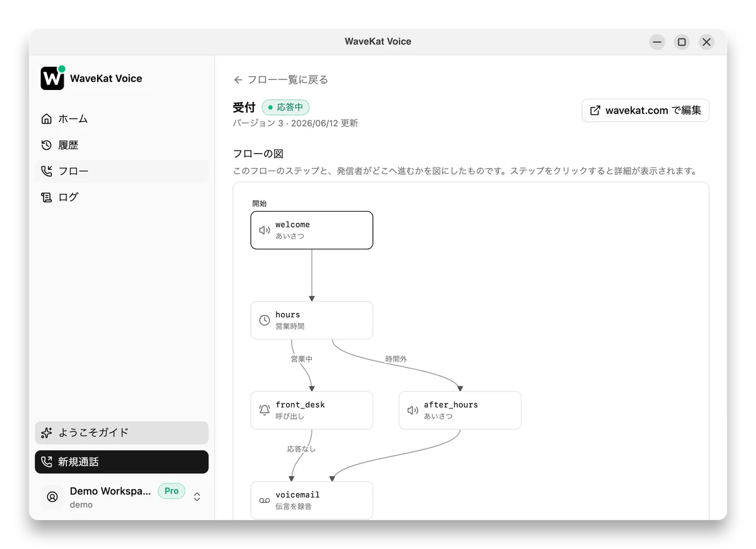Click the speaker icon on welcome node
The image size is (756, 549).
pyautogui.click(x=265, y=230)
